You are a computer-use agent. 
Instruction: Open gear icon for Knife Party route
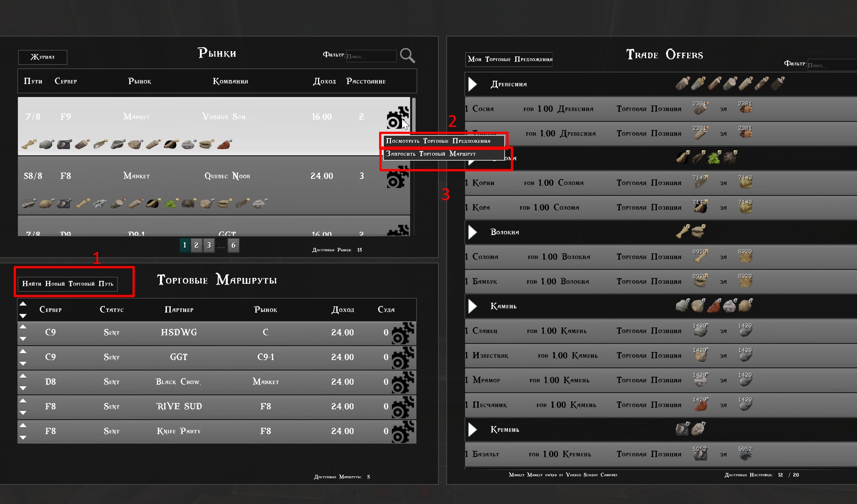click(402, 431)
